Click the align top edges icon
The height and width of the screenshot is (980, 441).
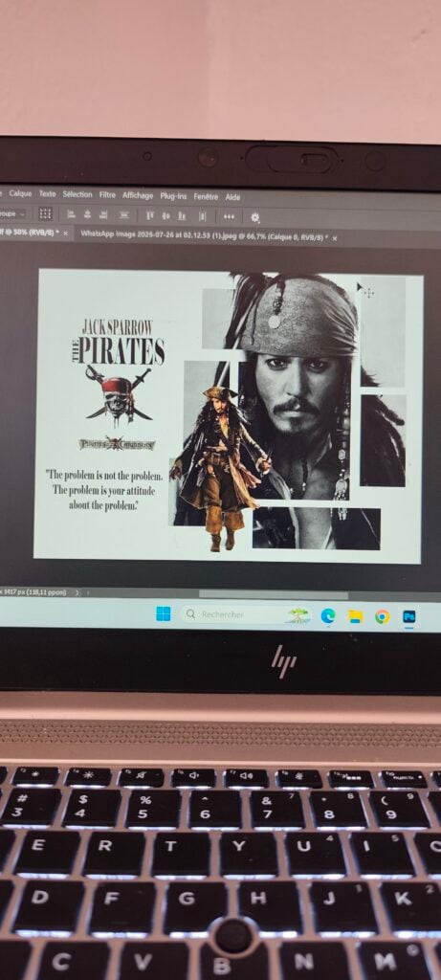[x=150, y=215]
